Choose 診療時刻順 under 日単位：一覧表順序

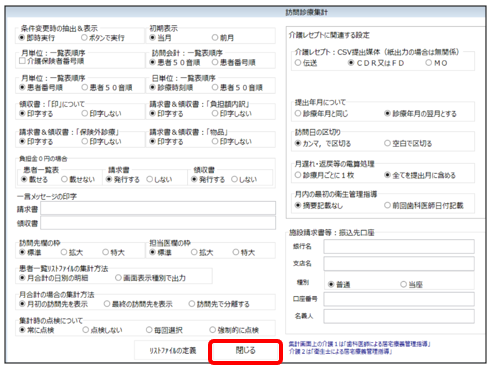click(153, 87)
